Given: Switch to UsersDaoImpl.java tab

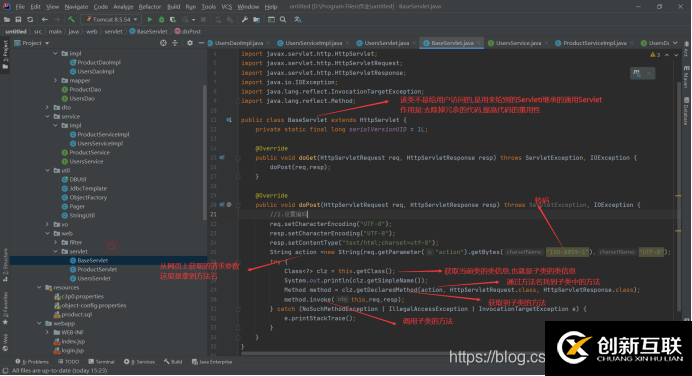Looking at the screenshot, I should 239,43.
